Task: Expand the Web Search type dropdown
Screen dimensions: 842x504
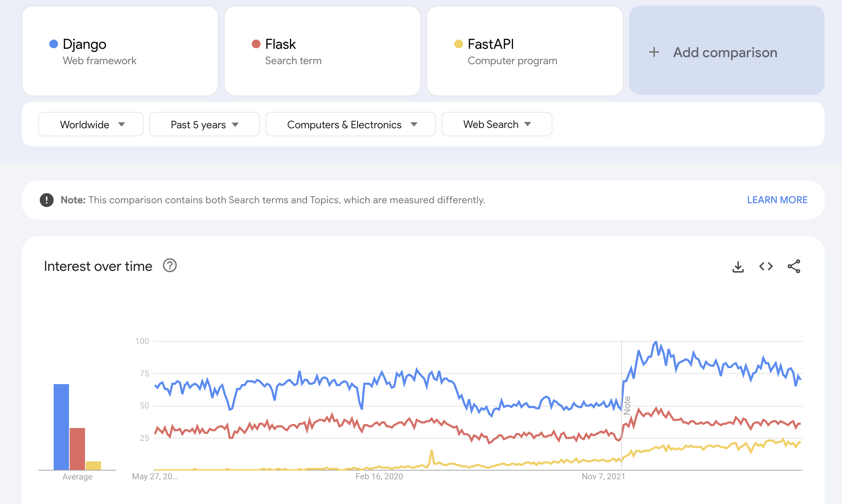Action: click(x=496, y=124)
